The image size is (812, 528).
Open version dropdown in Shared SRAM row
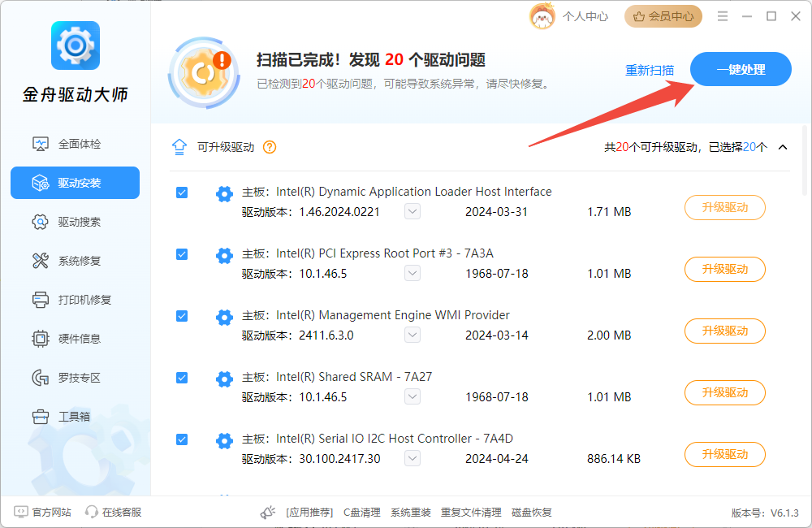point(412,396)
